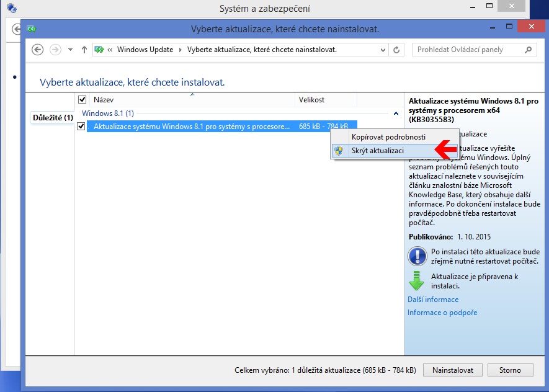Open the recent locations dropdown arrow
This screenshot has height=392, width=549.
click(x=70, y=50)
